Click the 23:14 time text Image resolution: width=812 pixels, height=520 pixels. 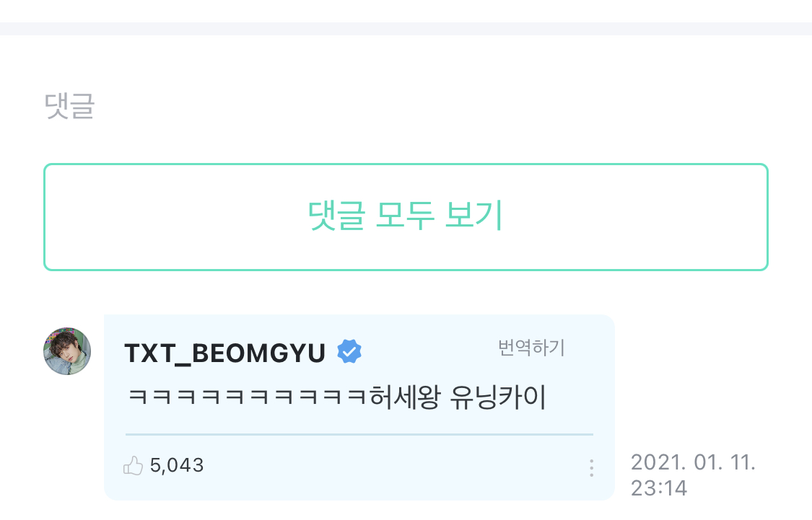tap(659, 488)
